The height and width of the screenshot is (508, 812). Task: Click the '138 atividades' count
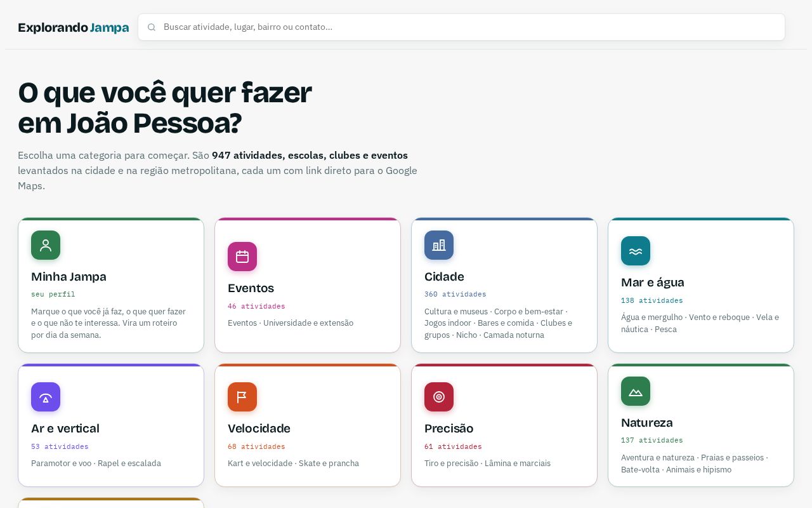(652, 300)
